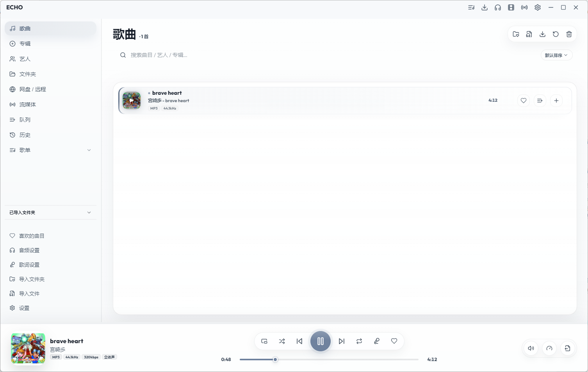Click 导入文件 in sidebar
Screen dimensions: 588x372
(51, 294)
